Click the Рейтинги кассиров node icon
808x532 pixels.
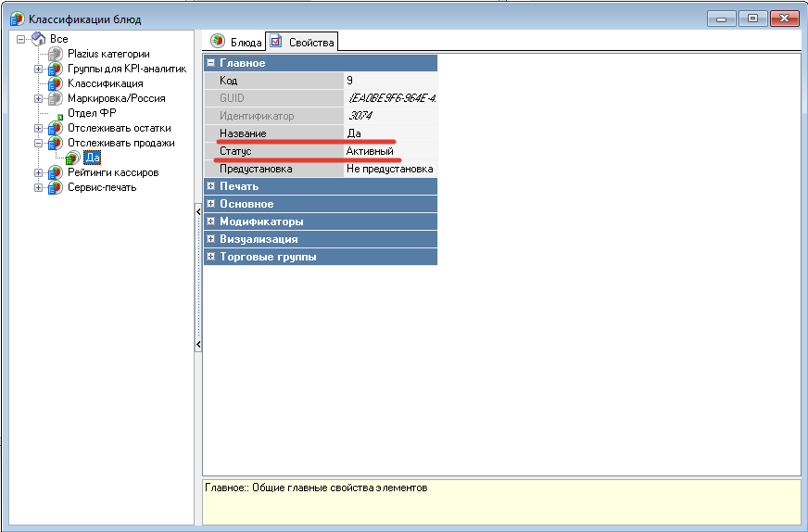coord(56,172)
